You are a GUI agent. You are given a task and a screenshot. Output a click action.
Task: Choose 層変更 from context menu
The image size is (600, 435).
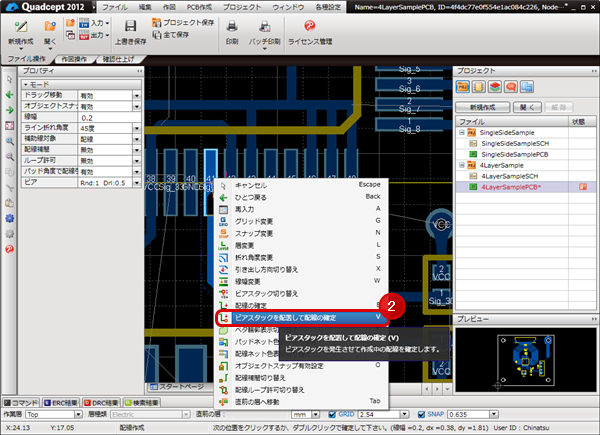302,245
